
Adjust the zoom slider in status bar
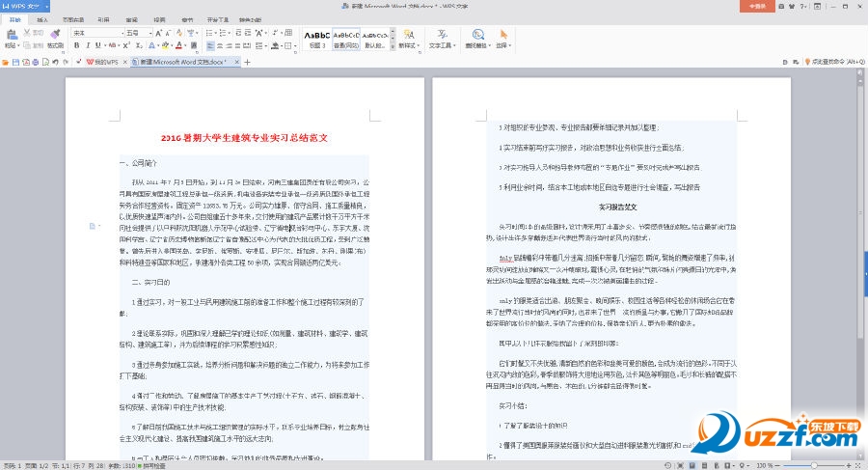[x=814, y=465]
